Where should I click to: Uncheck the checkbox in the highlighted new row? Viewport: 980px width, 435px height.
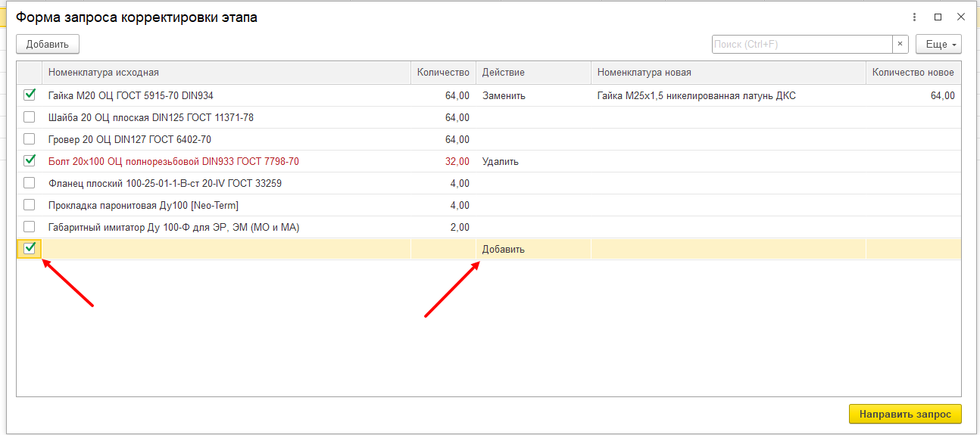click(x=30, y=248)
